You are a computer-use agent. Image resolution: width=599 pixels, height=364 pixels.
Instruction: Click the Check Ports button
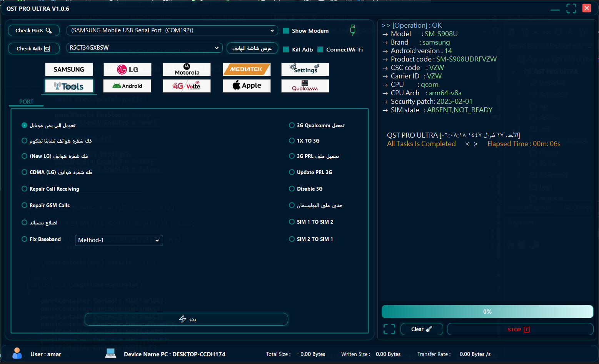34,30
